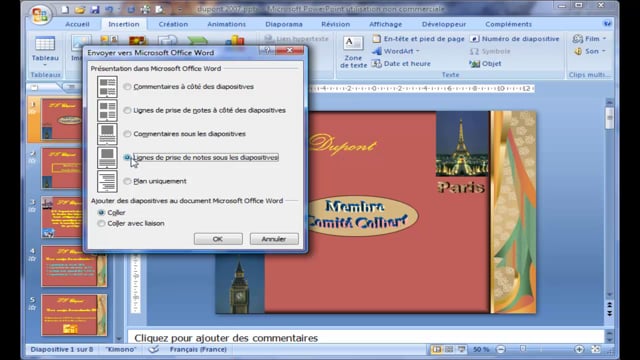Select Lignes de prise de notes sous les diapositives
The image size is (640, 360).
[127, 158]
